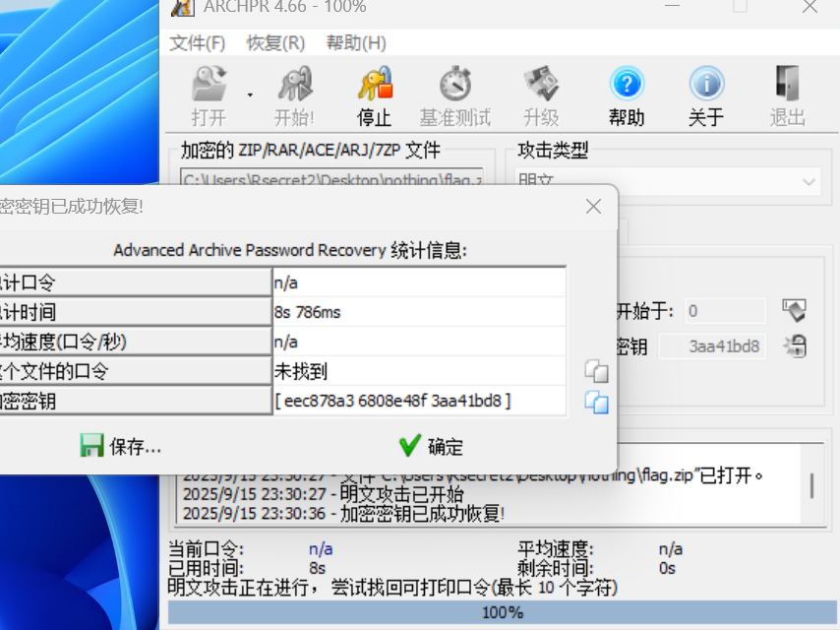Screen dimensions: 840x630
Task: Click the icon beside the 密钥 field
Action: [795, 346]
